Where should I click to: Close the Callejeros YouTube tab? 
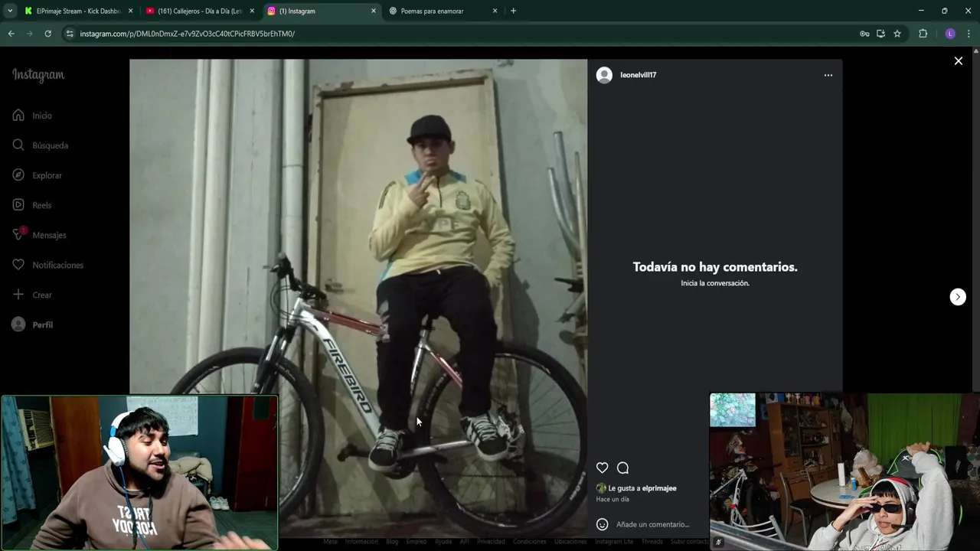point(252,11)
